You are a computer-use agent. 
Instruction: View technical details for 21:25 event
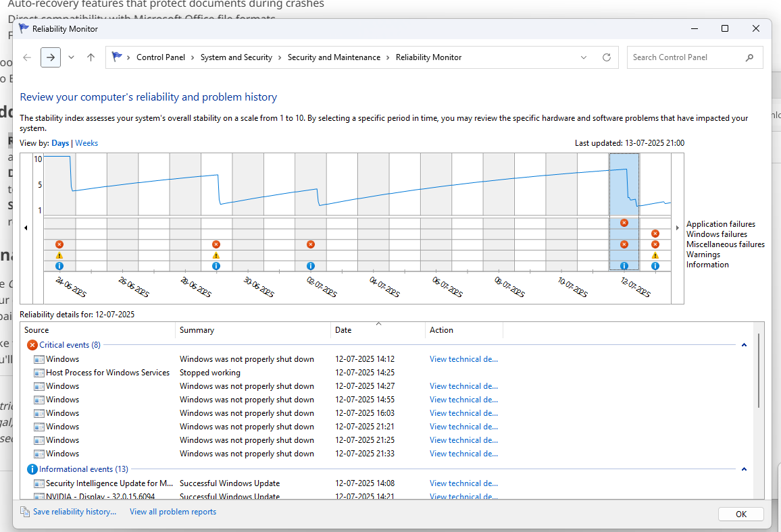coord(463,440)
